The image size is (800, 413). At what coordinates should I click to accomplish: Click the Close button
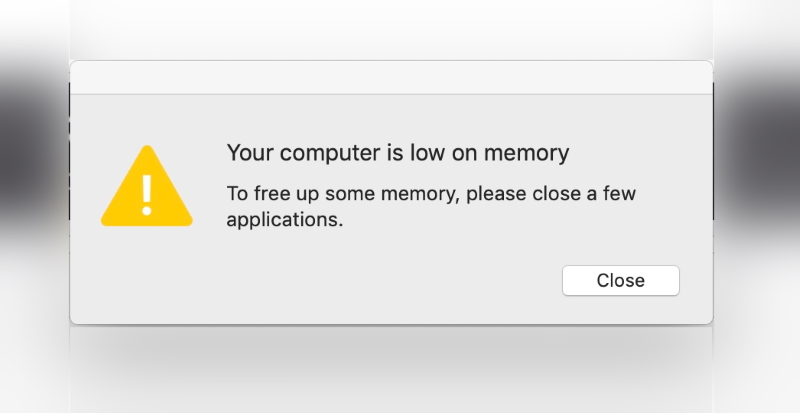(620, 281)
